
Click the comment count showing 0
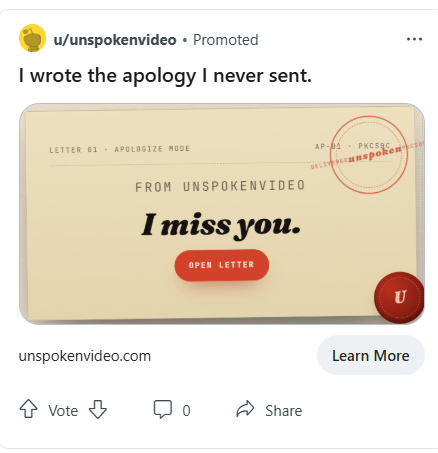(x=186, y=411)
